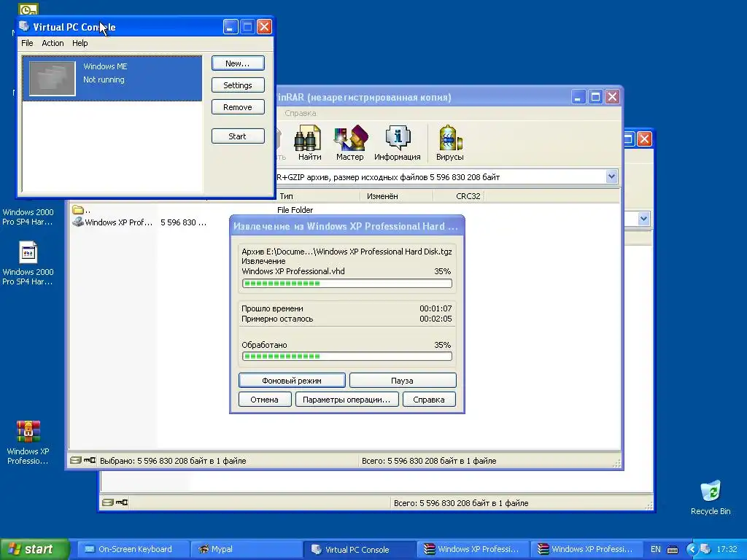
Task: Click the key icon in the WinRAR status bar
Action: 90,461
